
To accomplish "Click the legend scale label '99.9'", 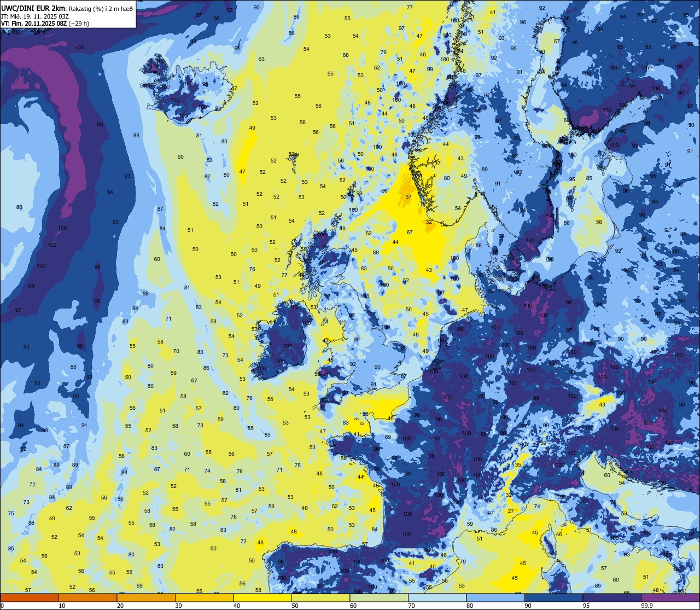I will (647, 606).
